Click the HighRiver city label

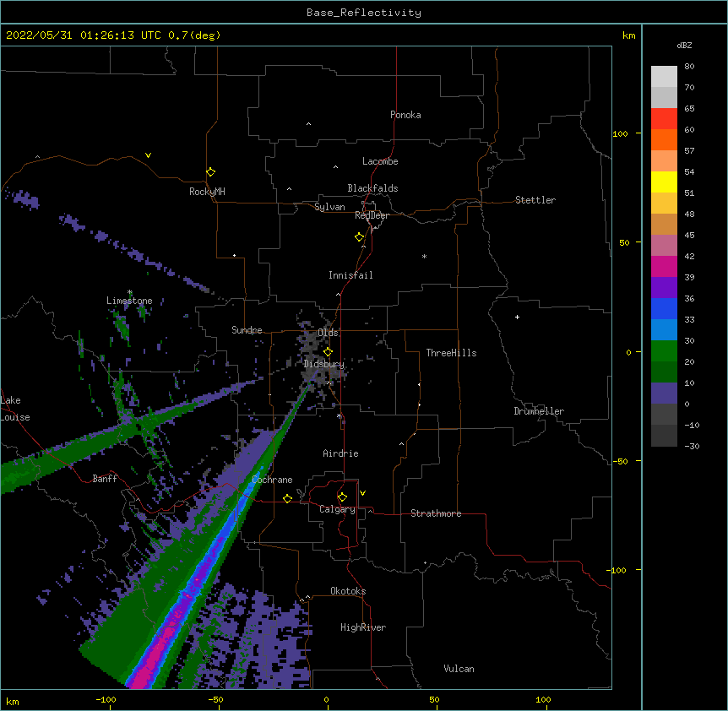(x=363, y=627)
